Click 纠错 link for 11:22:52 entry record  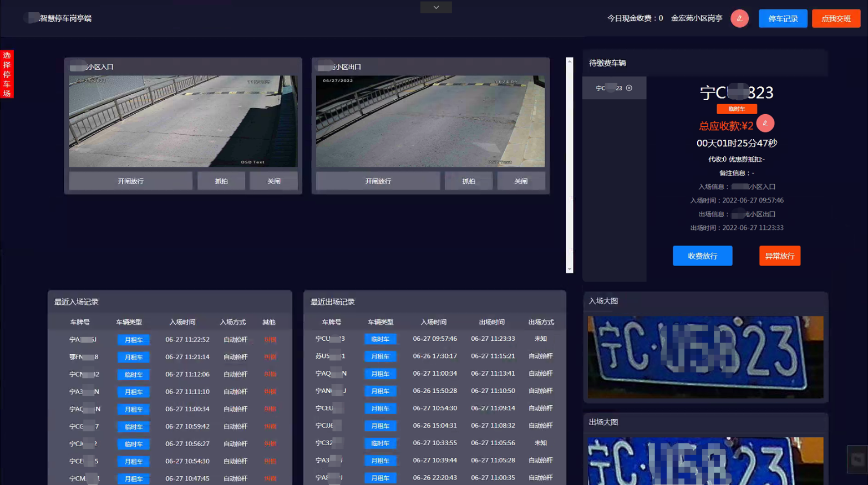[x=270, y=340]
